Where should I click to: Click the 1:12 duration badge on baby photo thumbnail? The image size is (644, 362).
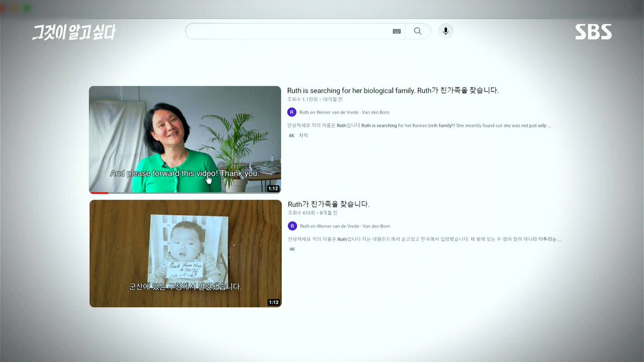pos(274,302)
